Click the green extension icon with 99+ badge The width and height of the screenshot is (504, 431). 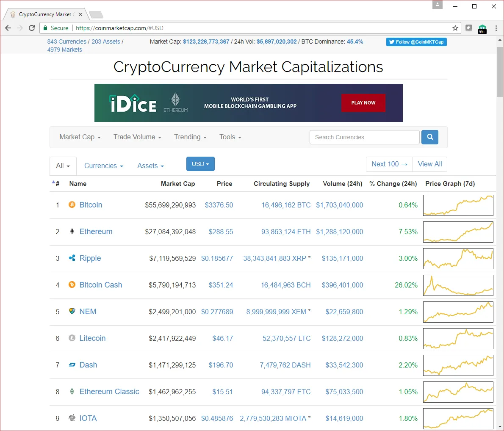click(482, 29)
